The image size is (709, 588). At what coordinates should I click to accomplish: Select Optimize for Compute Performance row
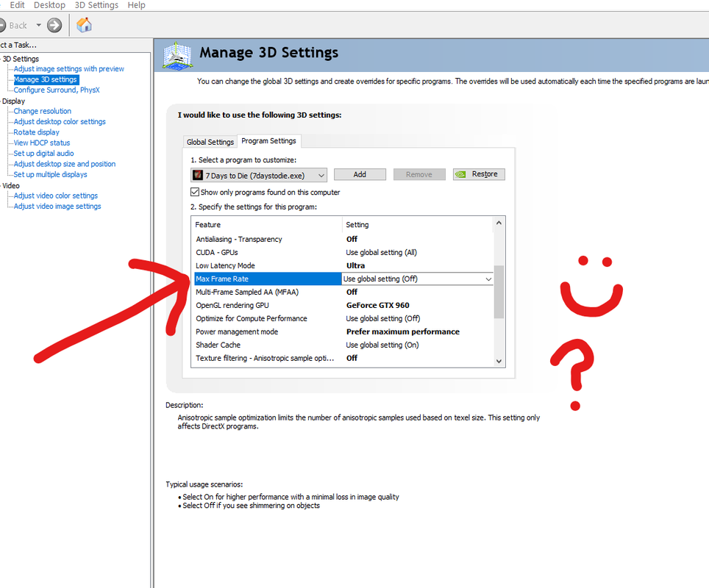point(343,319)
